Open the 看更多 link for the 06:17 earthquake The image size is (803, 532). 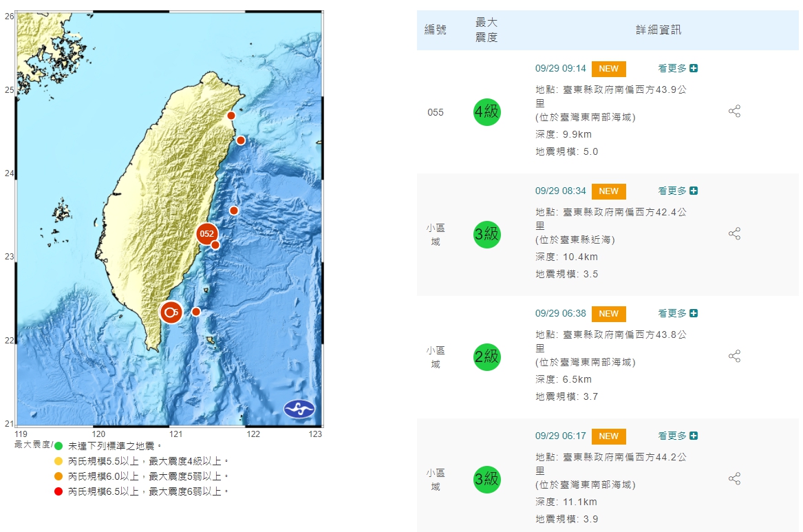pos(671,436)
